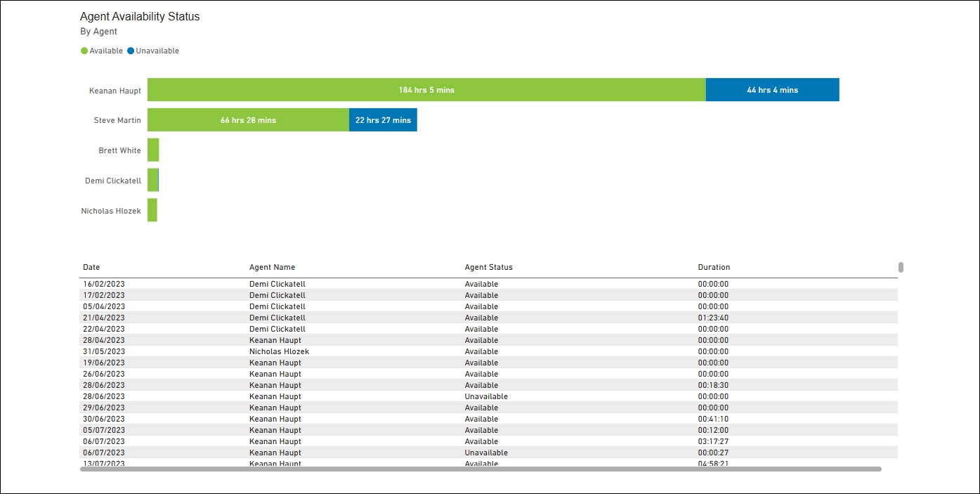Select Brett White's green bar
This screenshot has height=494, width=980.
pyautogui.click(x=153, y=150)
